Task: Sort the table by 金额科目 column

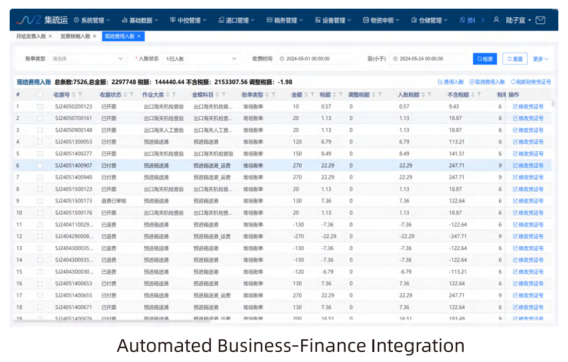Action: tap(217, 95)
